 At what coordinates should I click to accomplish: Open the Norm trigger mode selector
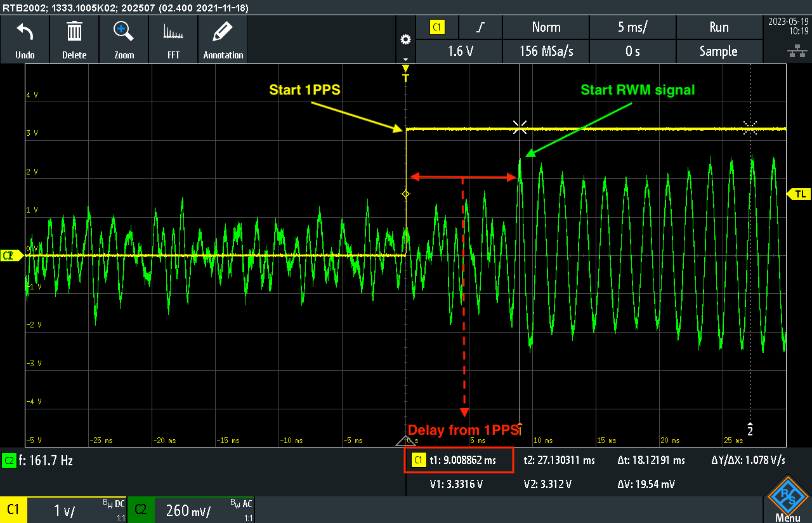[546, 27]
